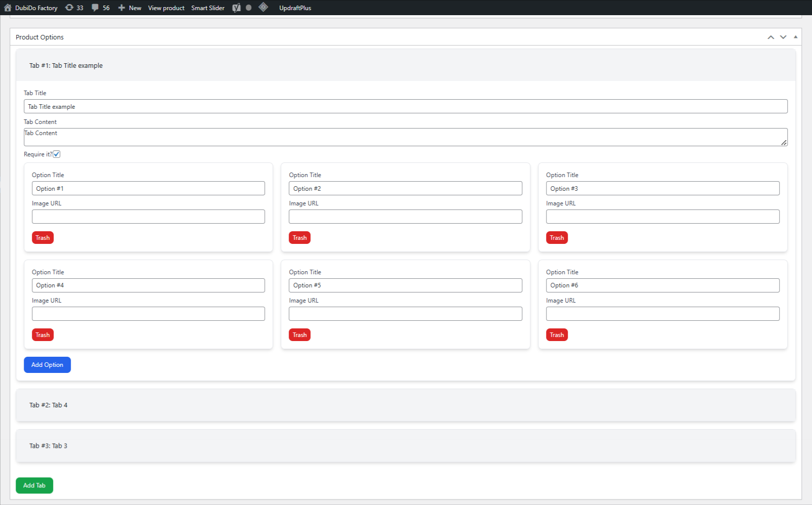
Task: Click the Image URL field for Option #3
Action: tap(663, 217)
